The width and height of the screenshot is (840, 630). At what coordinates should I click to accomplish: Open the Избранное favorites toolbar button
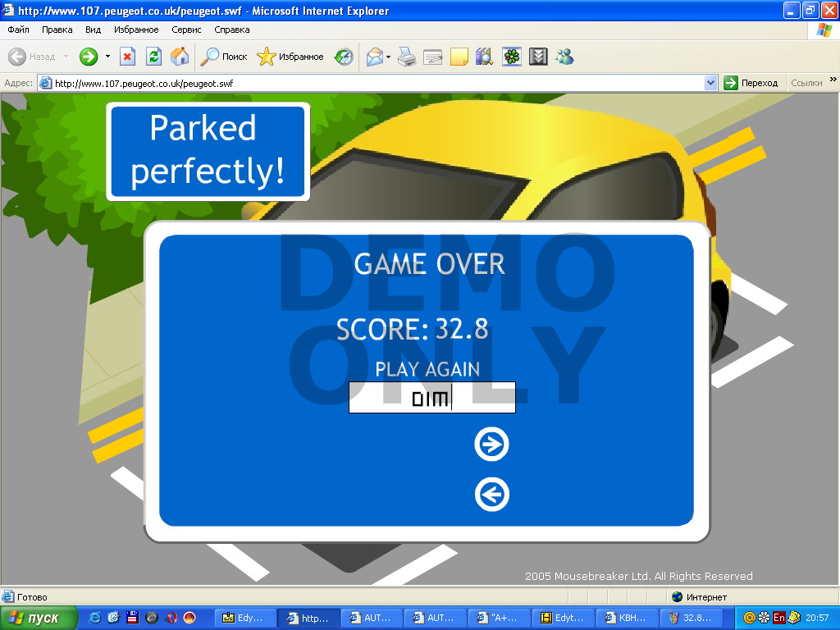pos(291,57)
